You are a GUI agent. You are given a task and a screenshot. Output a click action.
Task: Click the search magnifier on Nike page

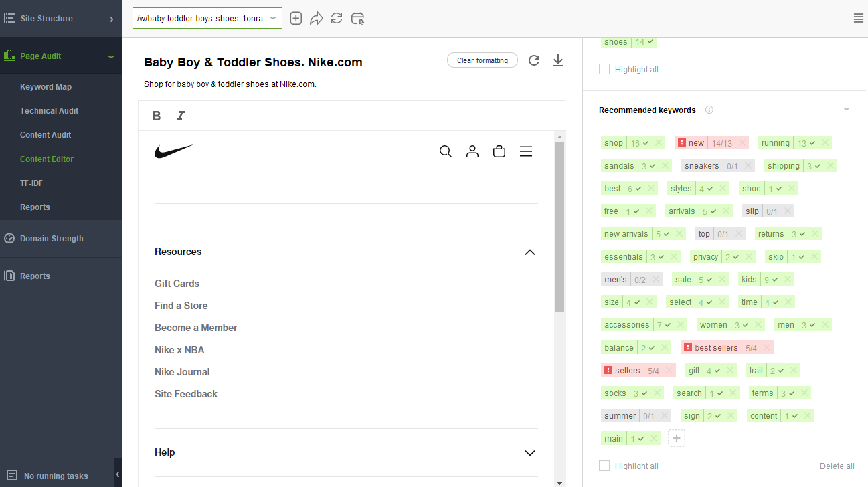point(446,151)
